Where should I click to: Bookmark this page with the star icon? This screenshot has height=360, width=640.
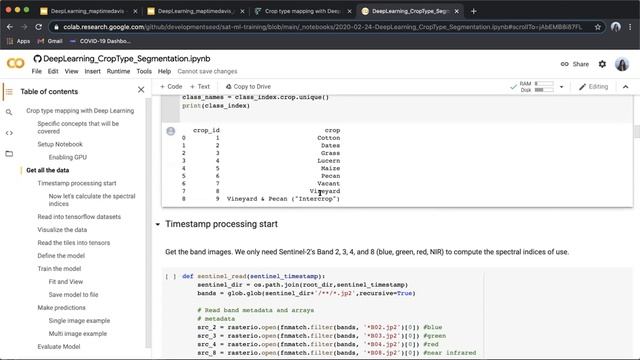(598, 27)
